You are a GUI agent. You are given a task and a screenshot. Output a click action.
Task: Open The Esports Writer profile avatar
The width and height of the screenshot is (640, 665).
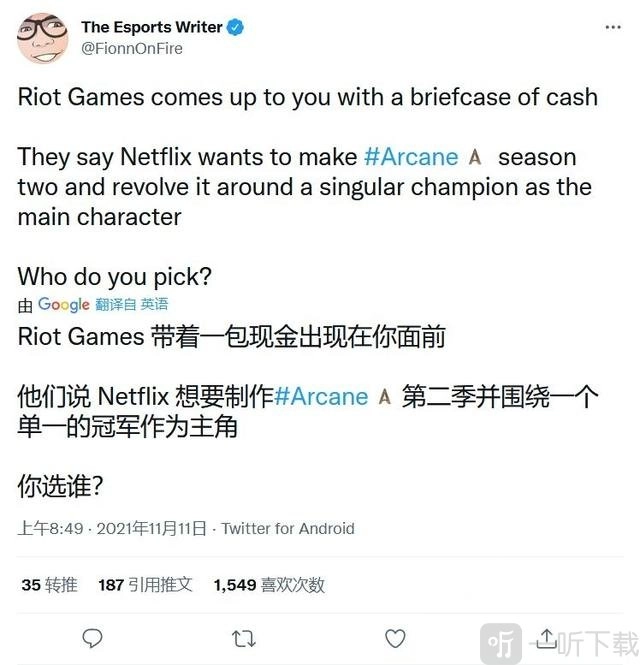click(x=42, y=38)
